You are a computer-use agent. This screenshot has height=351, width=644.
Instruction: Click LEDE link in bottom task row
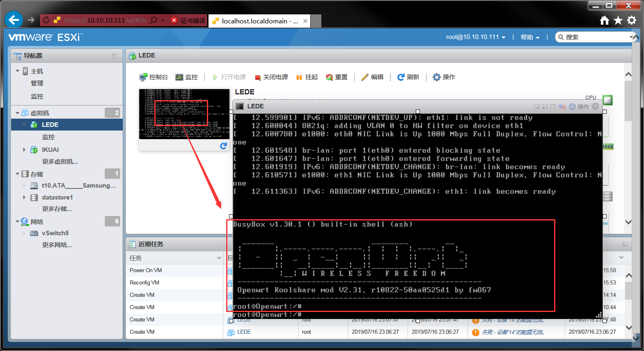coord(244,332)
